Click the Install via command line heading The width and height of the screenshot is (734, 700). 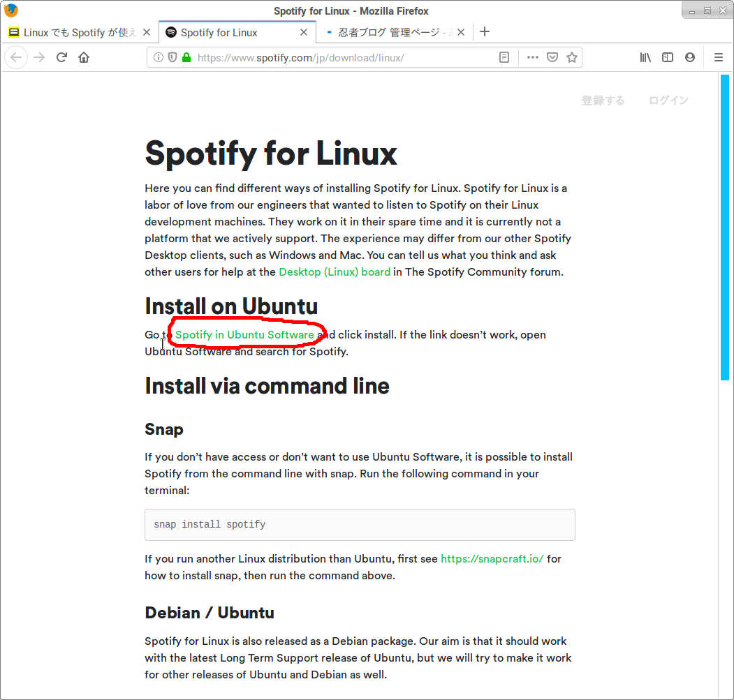pyautogui.click(x=267, y=386)
